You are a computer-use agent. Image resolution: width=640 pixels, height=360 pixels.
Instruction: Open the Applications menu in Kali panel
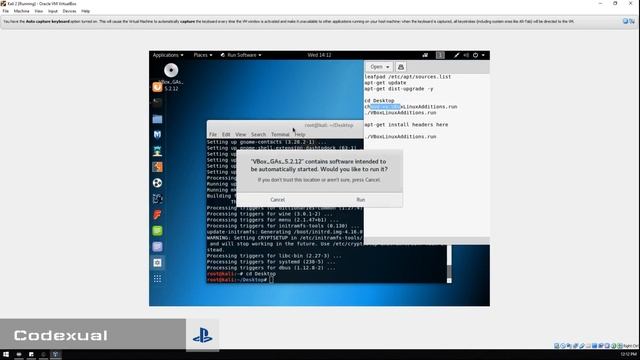click(x=168, y=55)
